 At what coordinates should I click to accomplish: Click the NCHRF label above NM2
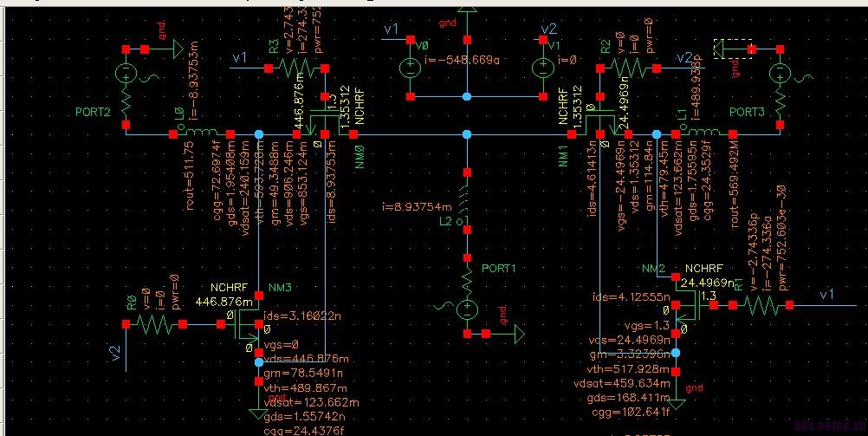click(x=704, y=269)
